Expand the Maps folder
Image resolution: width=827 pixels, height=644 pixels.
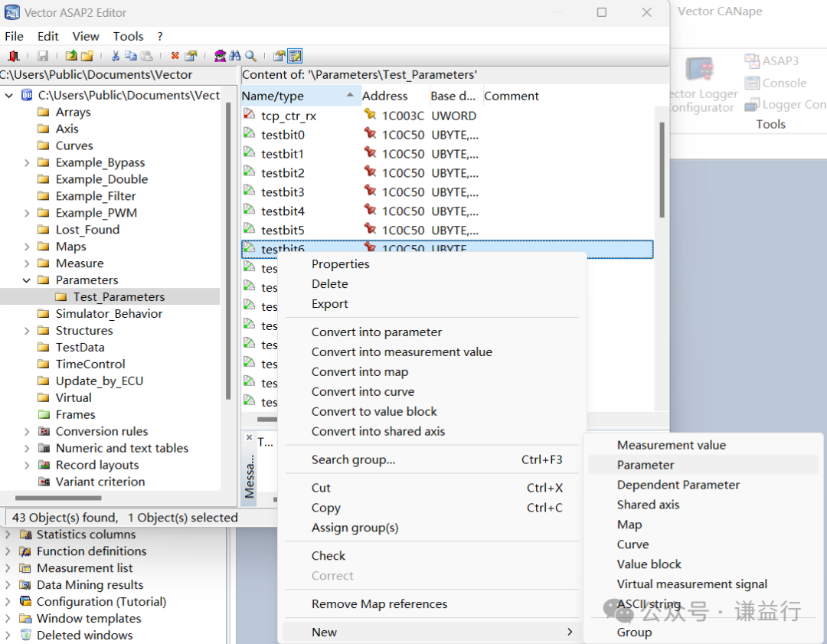tap(26, 247)
